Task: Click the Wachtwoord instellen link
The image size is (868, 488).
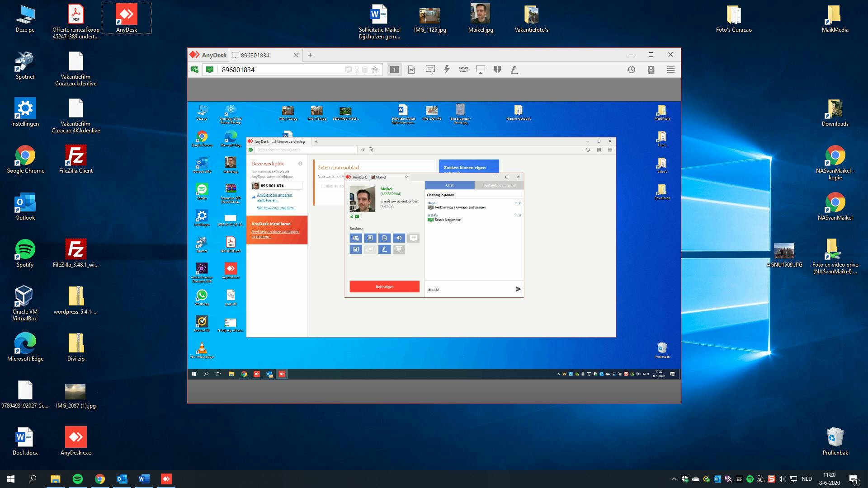Action: click(276, 208)
